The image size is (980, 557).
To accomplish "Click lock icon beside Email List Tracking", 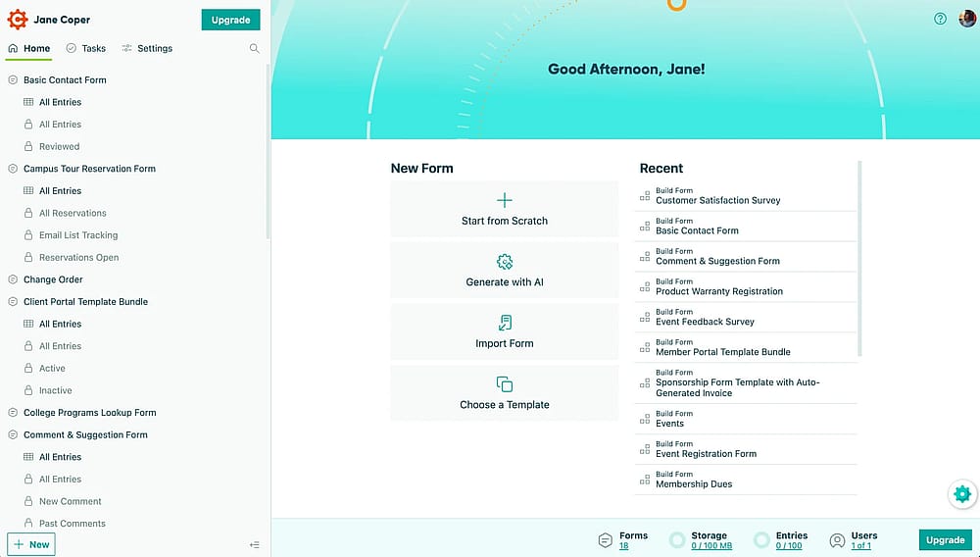I will click(28, 235).
